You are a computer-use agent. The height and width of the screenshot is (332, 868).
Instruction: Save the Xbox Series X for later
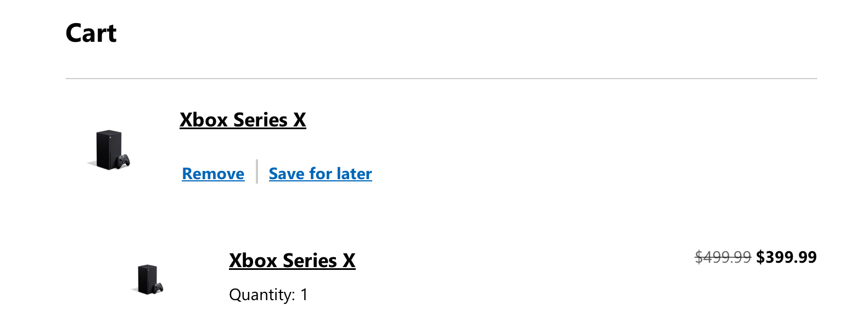(320, 174)
